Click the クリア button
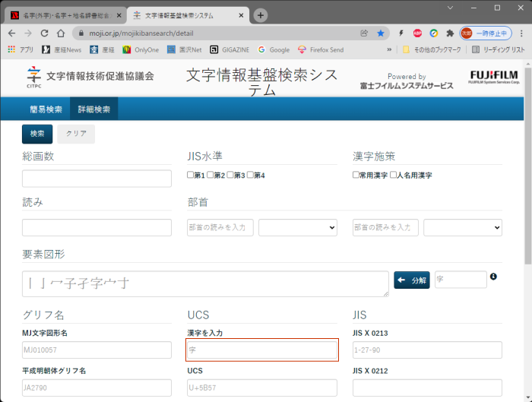The width and height of the screenshot is (532, 402). [x=76, y=134]
